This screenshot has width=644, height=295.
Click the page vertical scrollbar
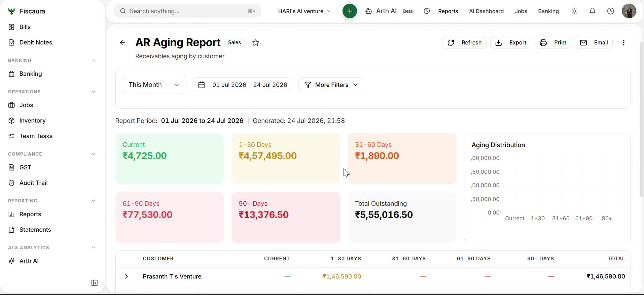point(641,120)
